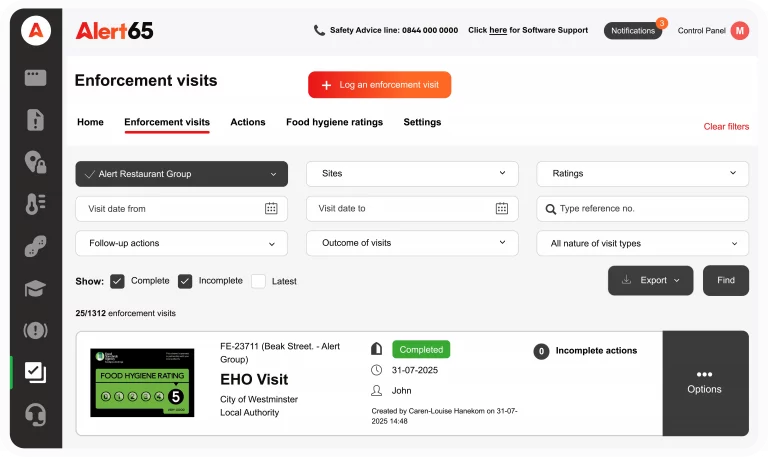Click the Clear filters link

click(726, 127)
